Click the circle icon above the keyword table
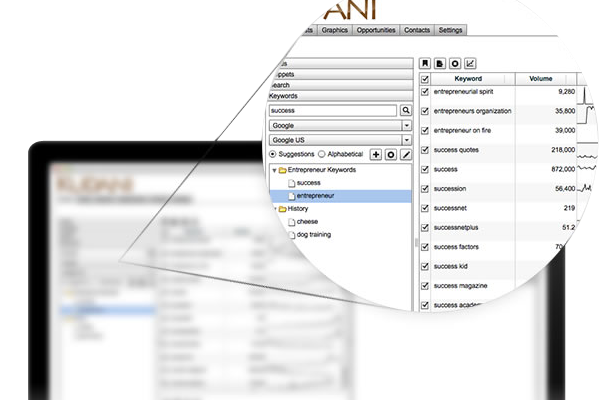The image size is (613, 400). pos(455,63)
